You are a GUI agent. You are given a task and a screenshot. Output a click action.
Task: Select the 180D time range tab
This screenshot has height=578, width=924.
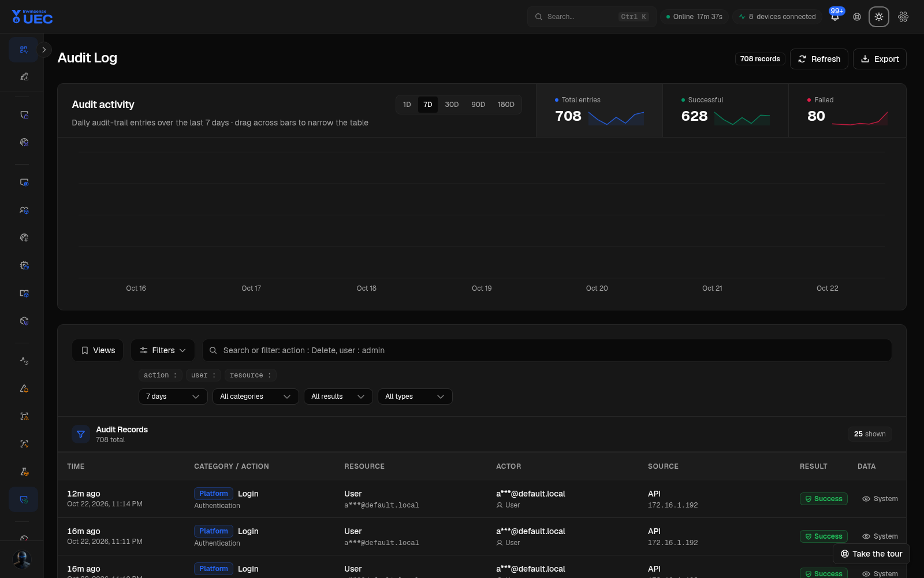point(506,105)
